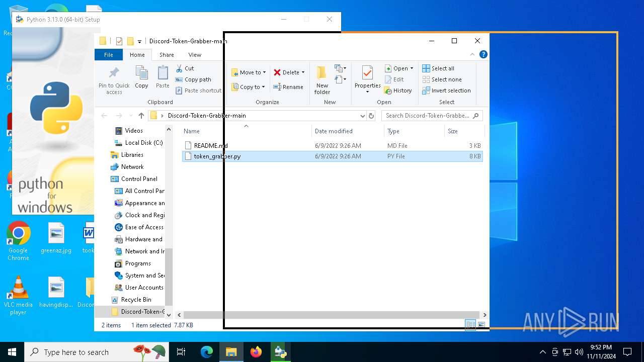Open Firefox from the taskbar
644x362 pixels.
256,352
